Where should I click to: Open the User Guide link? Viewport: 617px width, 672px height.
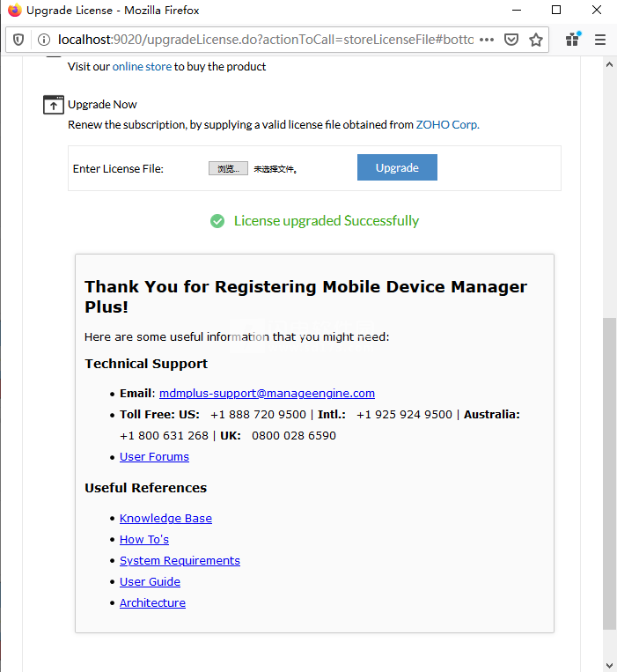(x=150, y=581)
